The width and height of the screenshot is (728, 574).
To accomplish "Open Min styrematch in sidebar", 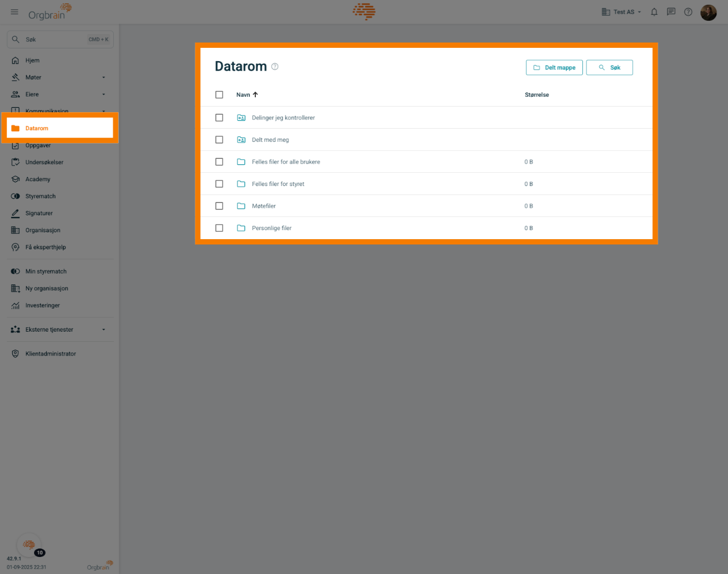I will coord(60,272).
